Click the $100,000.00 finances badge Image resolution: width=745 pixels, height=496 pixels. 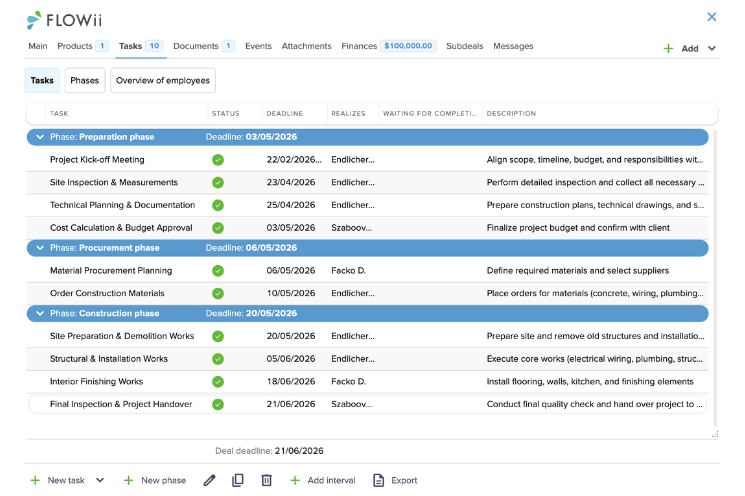click(x=408, y=46)
